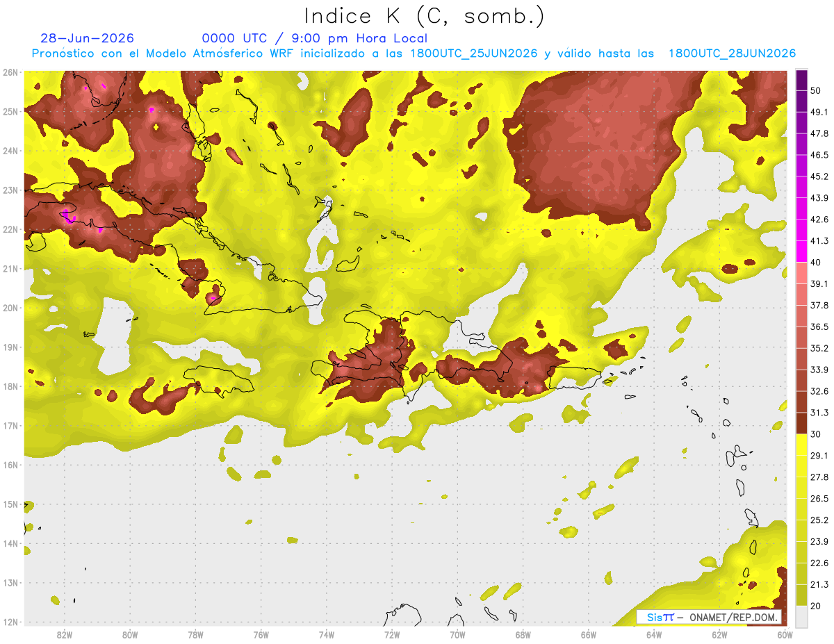Click the latitude label "15N"
834x644 pixels.
[10, 504]
